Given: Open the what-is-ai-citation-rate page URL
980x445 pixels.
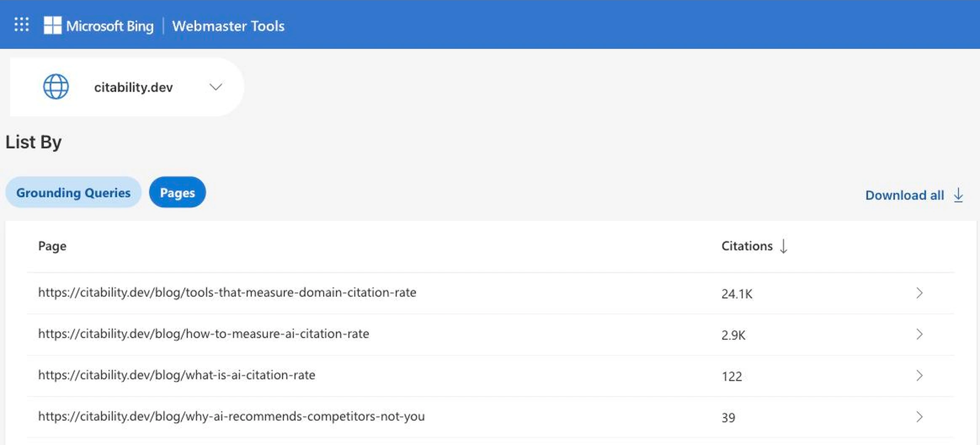Looking at the screenshot, I should [x=177, y=375].
